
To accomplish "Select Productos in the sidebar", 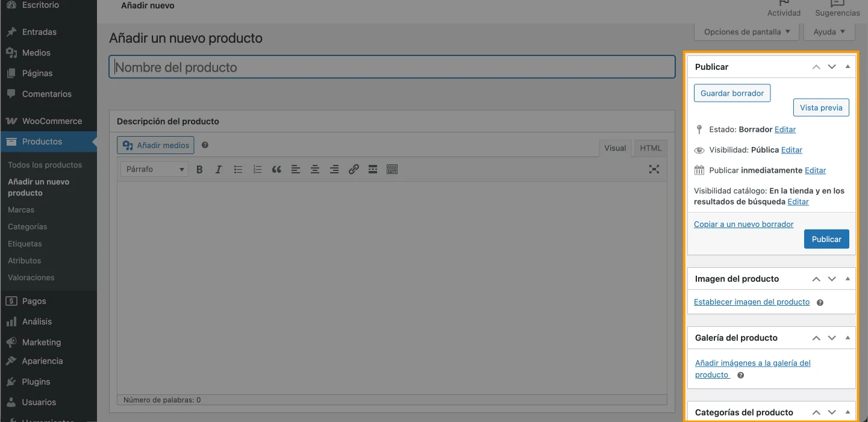I will pos(48,141).
